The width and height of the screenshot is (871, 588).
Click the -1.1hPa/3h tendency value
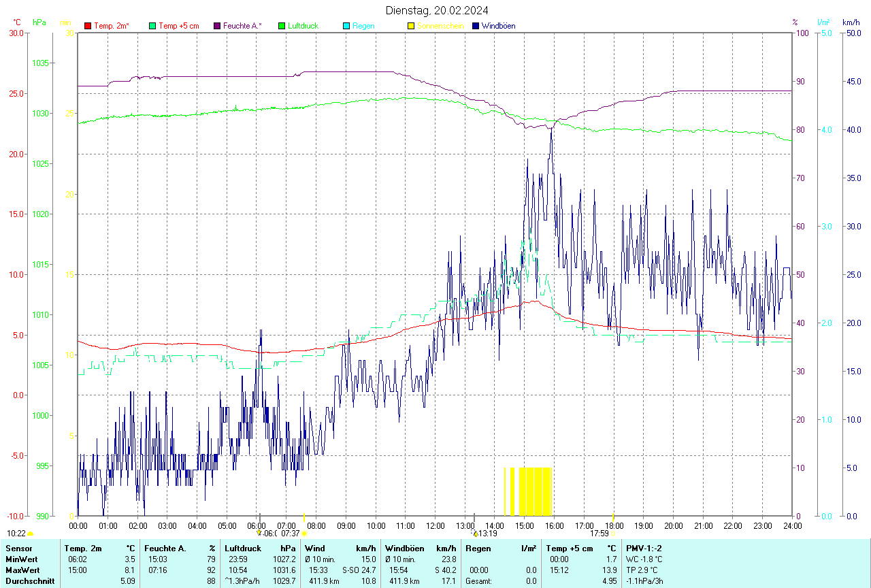coord(645,581)
